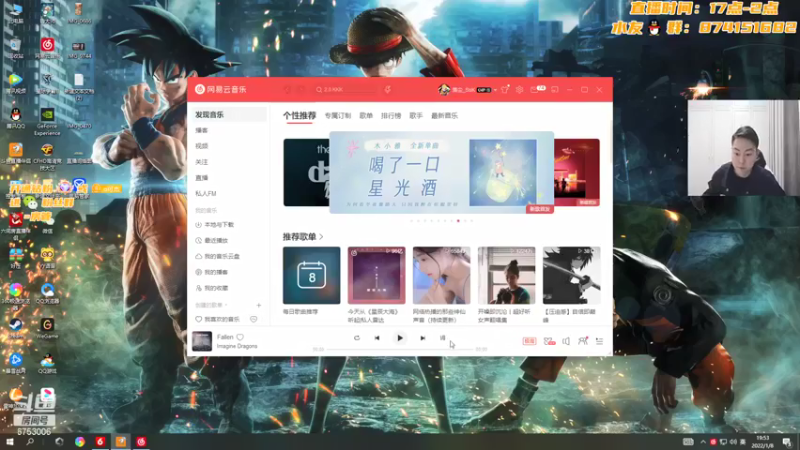
Task: Open the sound effects icon
Action: (x=549, y=341)
